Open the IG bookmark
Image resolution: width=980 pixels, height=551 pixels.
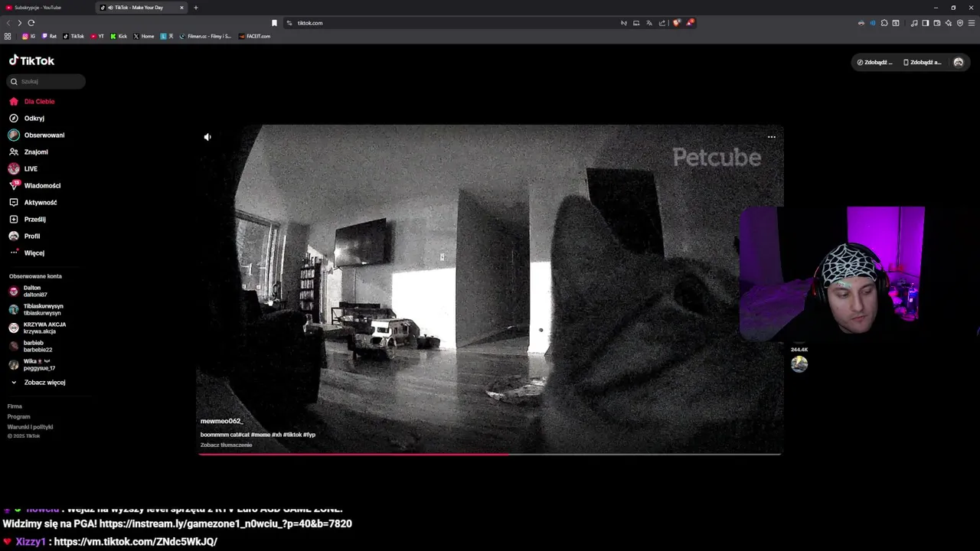tap(28, 36)
